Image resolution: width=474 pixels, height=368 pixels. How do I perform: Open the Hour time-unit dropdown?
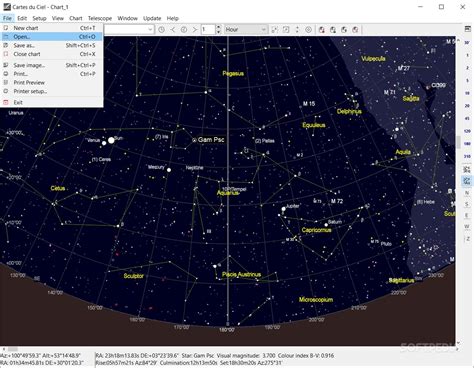click(246, 30)
